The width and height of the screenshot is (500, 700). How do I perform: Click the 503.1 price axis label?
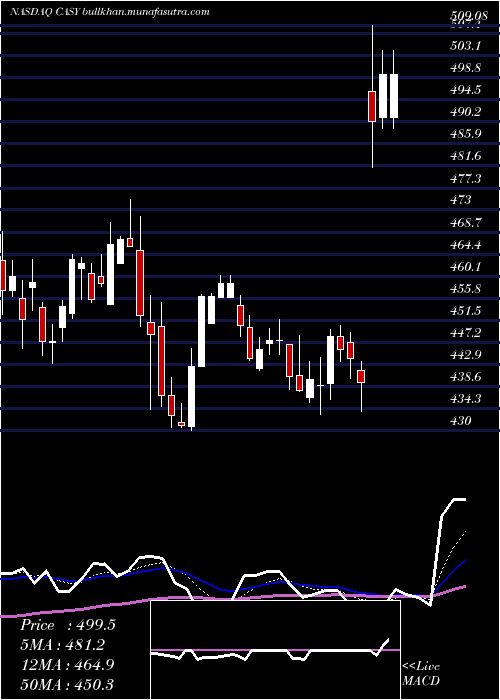(x=465, y=46)
